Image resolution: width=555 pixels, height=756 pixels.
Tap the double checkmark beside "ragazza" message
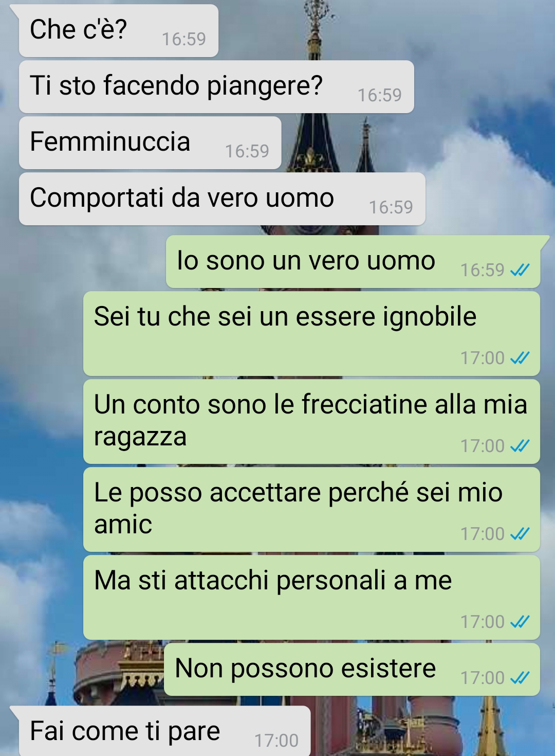[x=520, y=446]
